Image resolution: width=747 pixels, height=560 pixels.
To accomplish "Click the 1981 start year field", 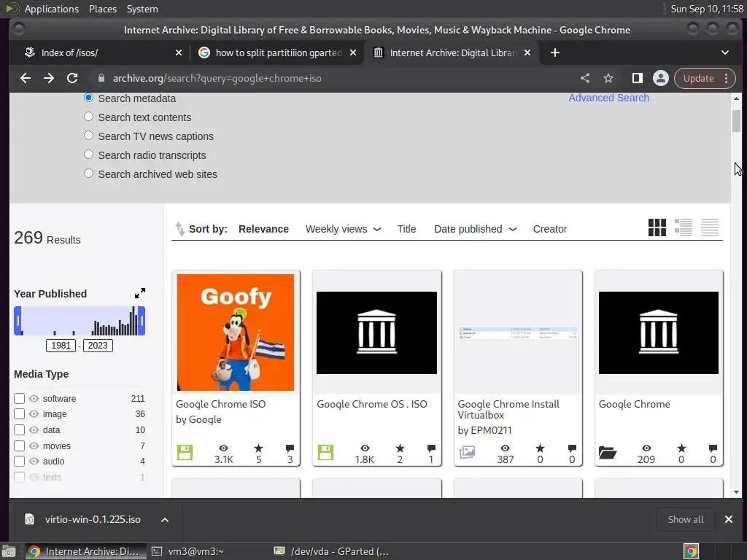I will 61,345.
